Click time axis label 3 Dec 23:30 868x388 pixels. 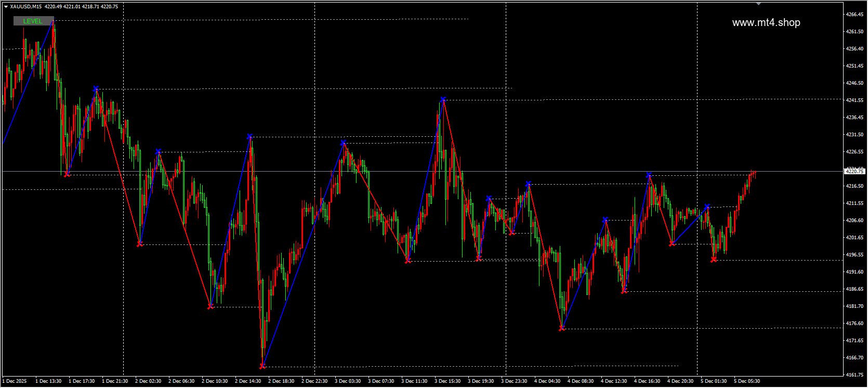click(514, 381)
